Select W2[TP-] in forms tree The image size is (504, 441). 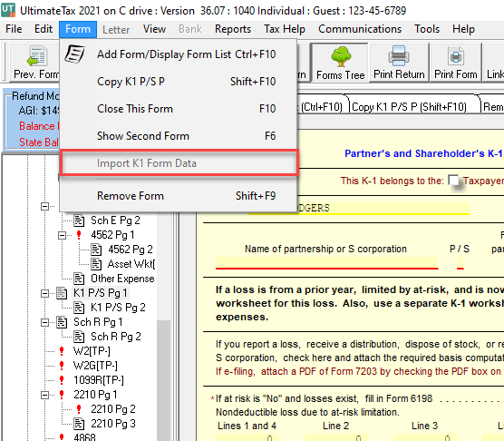[92, 350]
